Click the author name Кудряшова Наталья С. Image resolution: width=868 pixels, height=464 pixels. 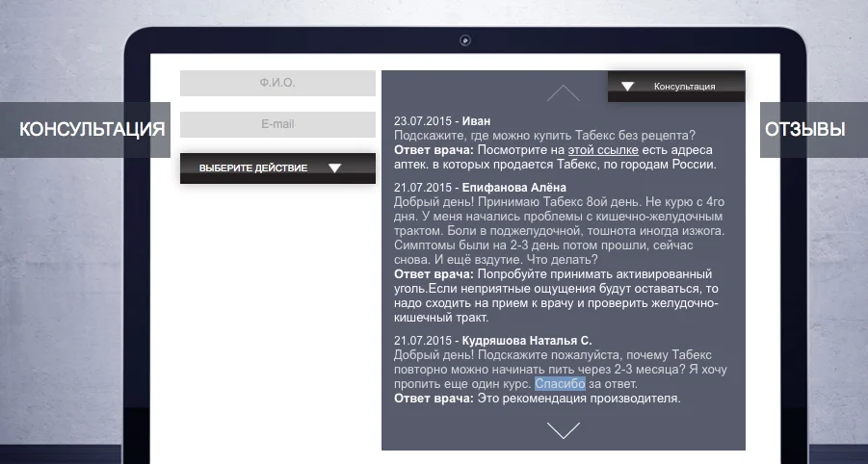tap(526, 340)
